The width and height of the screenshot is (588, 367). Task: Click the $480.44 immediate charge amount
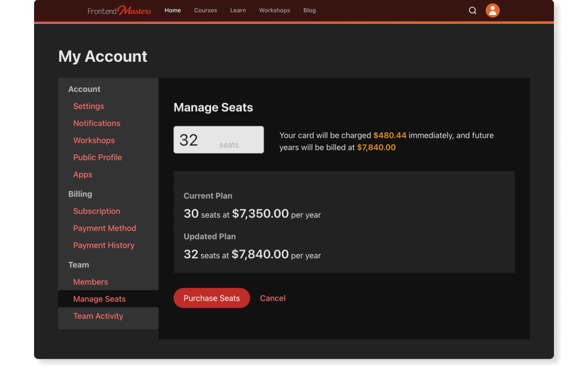point(389,135)
